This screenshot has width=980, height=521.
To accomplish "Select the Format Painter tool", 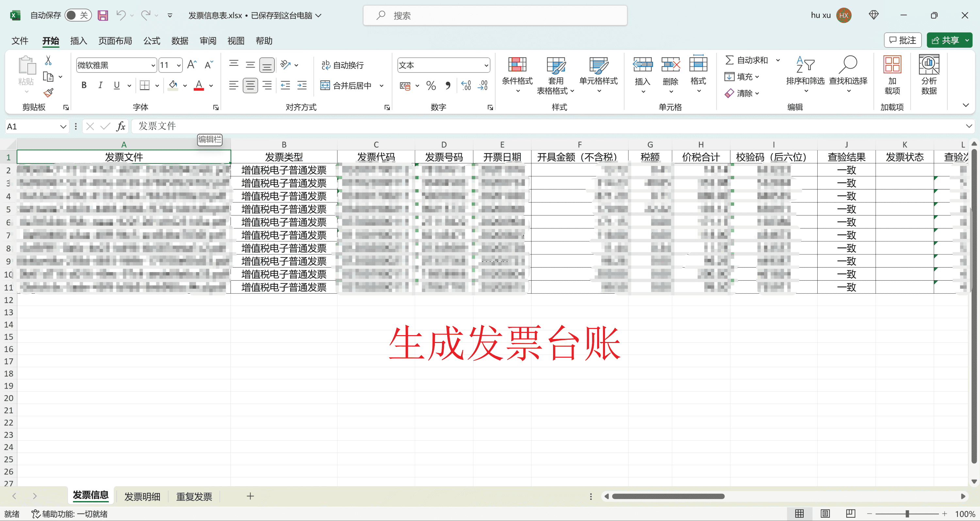I will [x=49, y=93].
